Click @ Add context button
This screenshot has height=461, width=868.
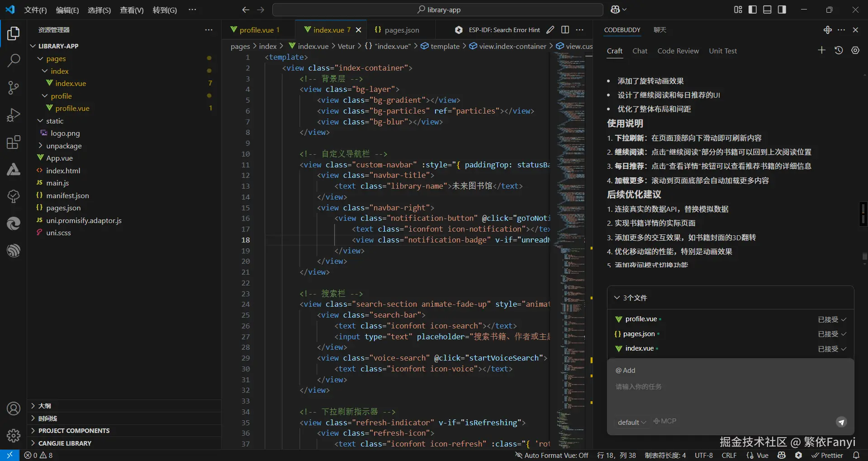coord(625,371)
